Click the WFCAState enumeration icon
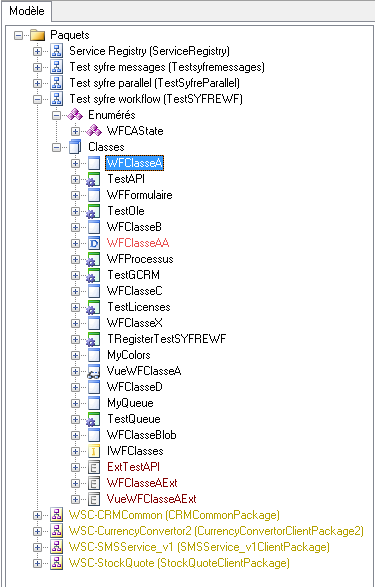This screenshot has height=587, width=375. [94, 131]
